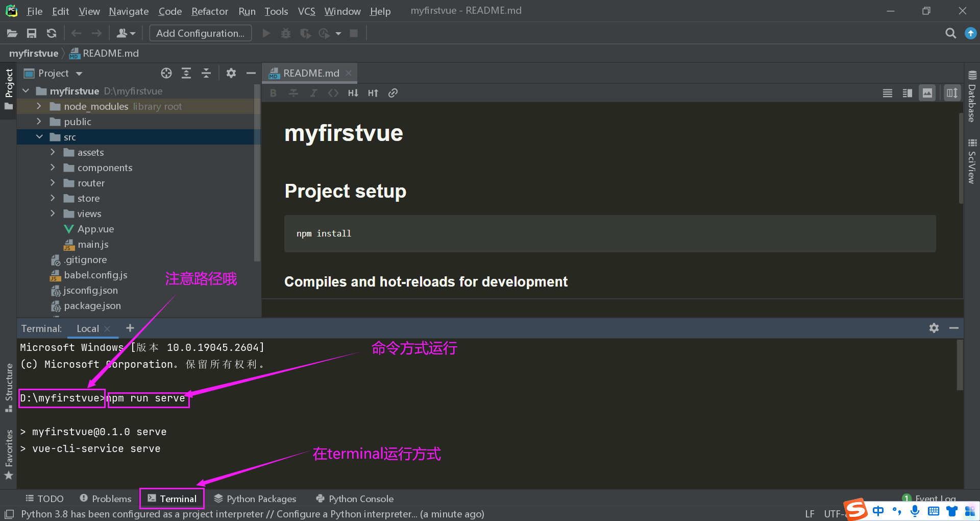This screenshot has height=521, width=980.
Task: Add a new terminal session
Action: tap(130, 328)
